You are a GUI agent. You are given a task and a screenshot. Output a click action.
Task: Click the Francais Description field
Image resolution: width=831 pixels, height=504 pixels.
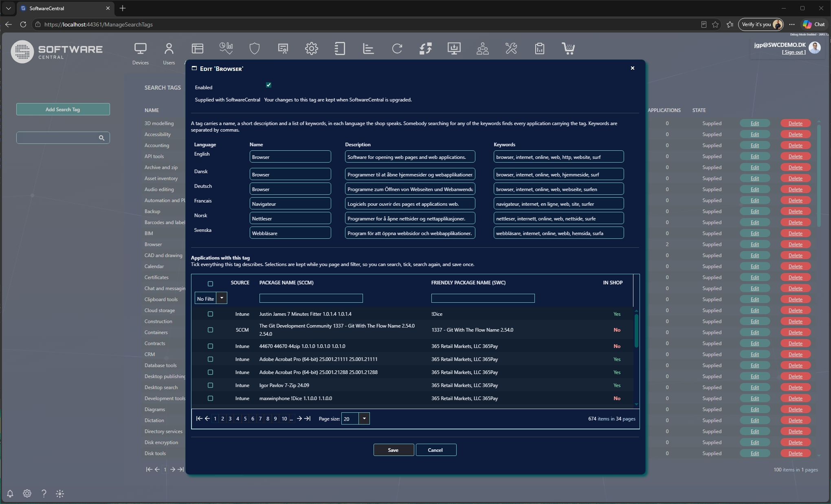410,204
